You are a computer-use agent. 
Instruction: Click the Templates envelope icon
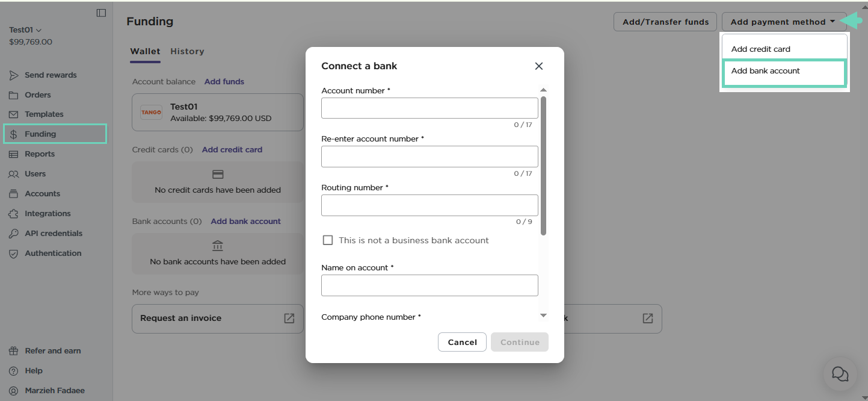[x=13, y=114]
